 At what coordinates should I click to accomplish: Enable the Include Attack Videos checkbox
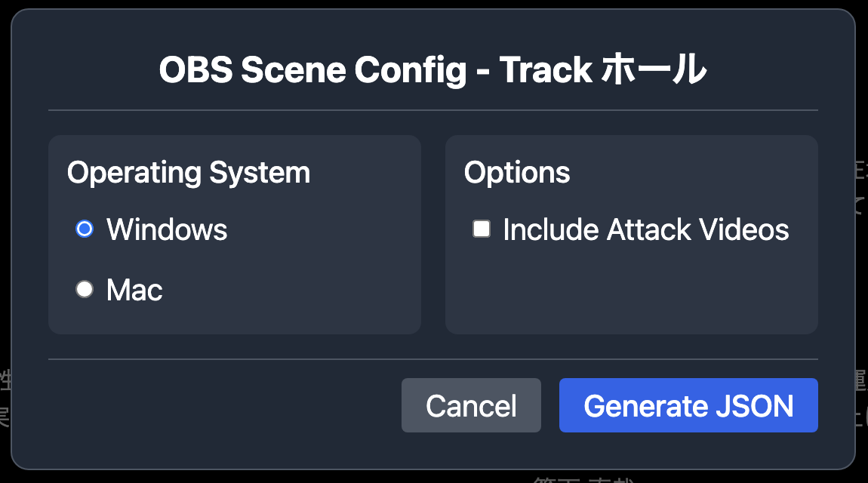[482, 229]
